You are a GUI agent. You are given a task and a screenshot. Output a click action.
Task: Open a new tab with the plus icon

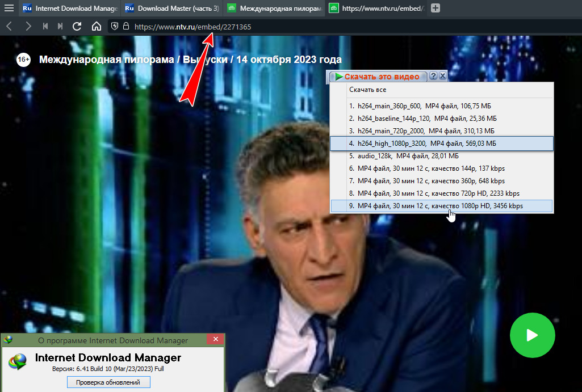click(436, 8)
